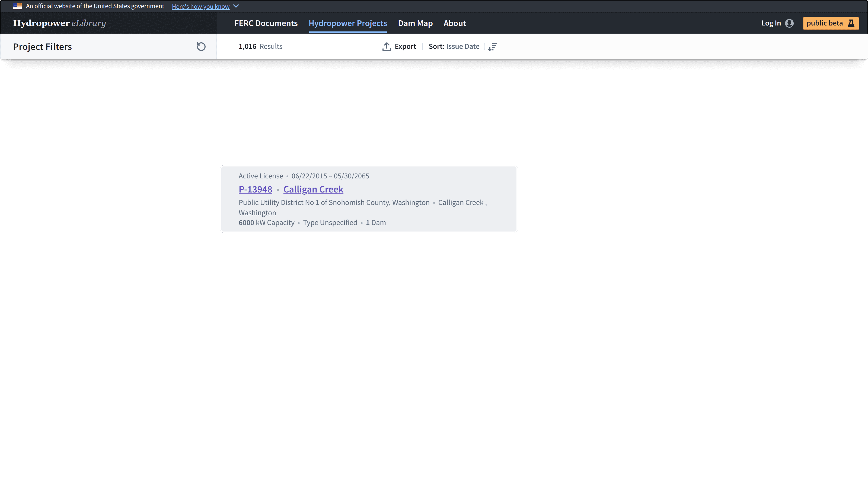Toggle sort direction descending icon
This screenshot has height=488, width=868.
pyautogui.click(x=492, y=46)
